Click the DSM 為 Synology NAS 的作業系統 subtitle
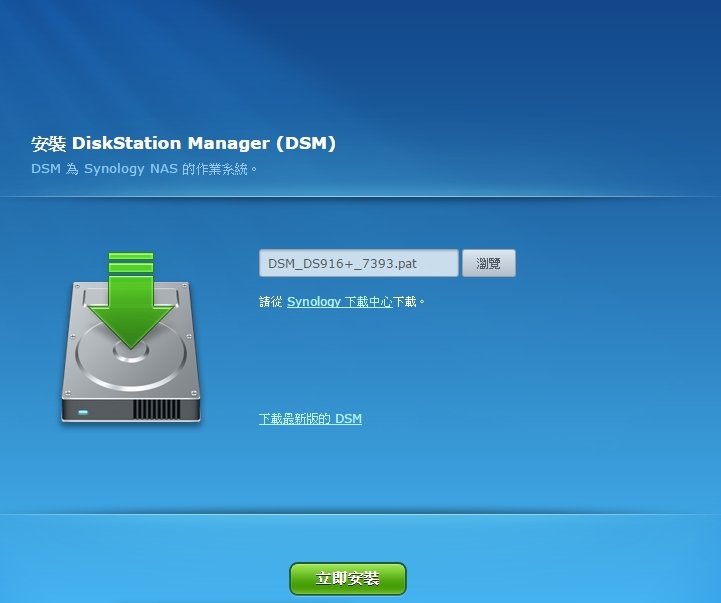Screen dimensions: 721x603 tap(144, 169)
